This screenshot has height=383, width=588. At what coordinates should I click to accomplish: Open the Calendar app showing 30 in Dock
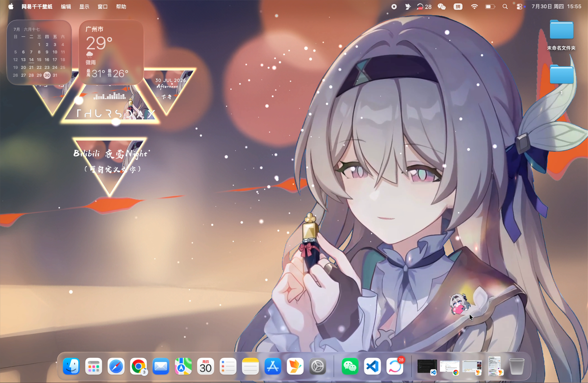click(206, 366)
